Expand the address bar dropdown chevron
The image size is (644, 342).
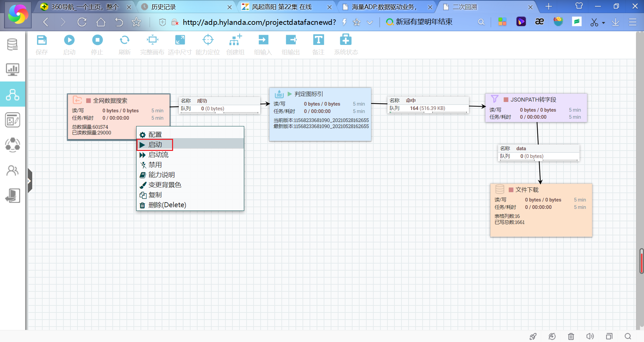370,22
